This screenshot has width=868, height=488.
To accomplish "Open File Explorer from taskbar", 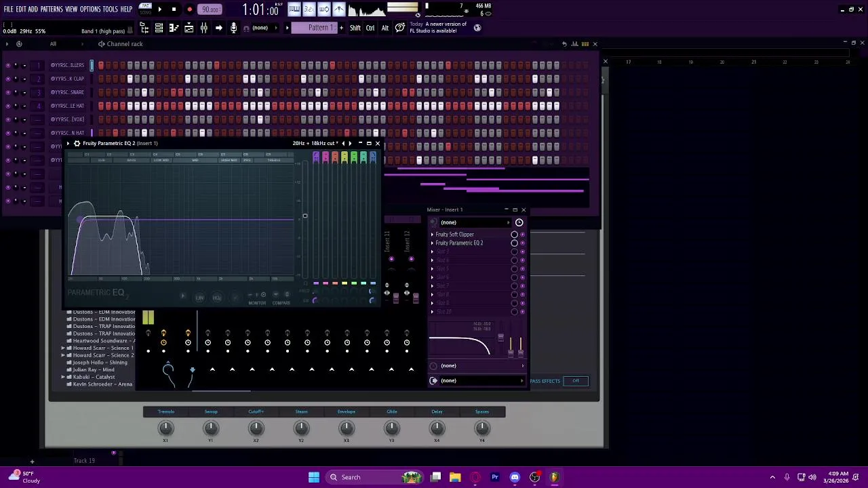I will [455, 477].
